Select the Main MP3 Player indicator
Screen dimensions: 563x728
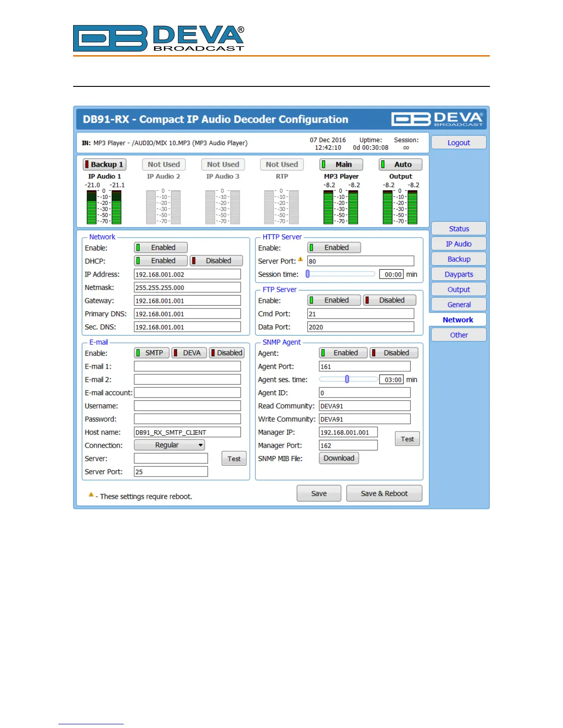341,165
